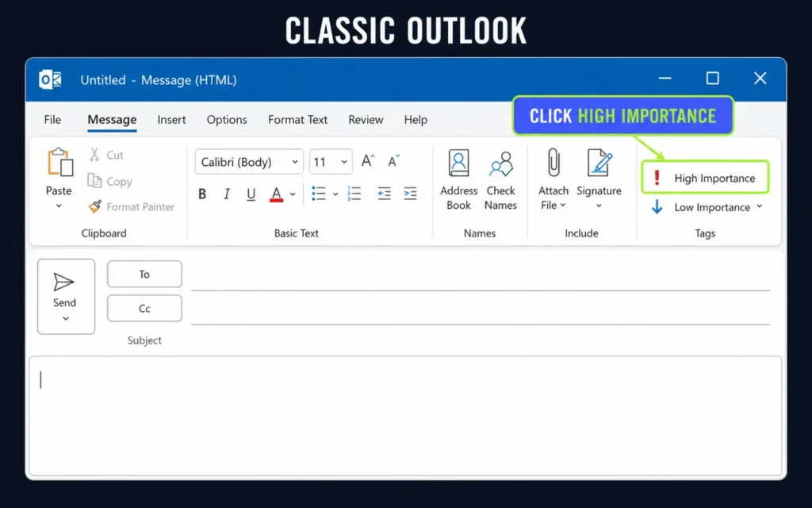
Task: Switch to the Options tab
Action: (227, 120)
